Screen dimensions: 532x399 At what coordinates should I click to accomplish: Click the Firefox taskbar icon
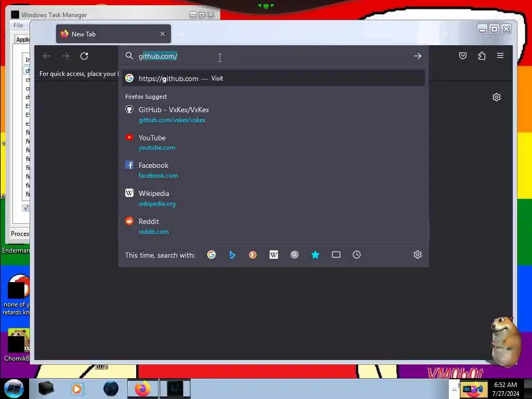point(143,389)
